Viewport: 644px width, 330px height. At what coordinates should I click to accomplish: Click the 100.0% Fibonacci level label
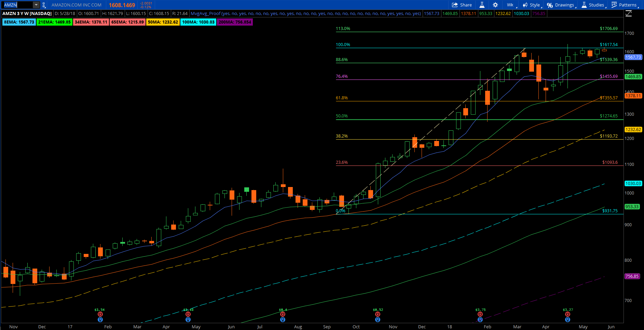343,45
